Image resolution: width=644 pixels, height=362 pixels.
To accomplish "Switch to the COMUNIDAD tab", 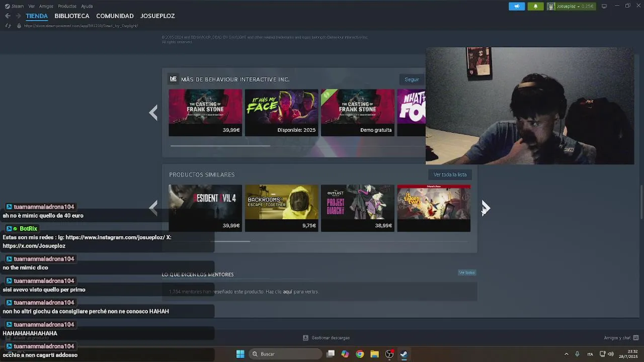I will coord(115,16).
